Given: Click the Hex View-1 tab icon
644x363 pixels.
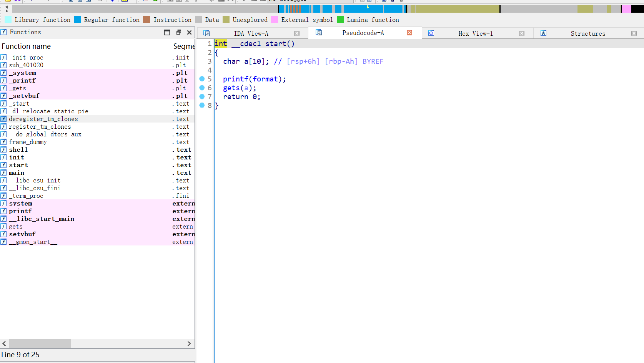Looking at the screenshot, I should pyautogui.click(x=431, y=33).
